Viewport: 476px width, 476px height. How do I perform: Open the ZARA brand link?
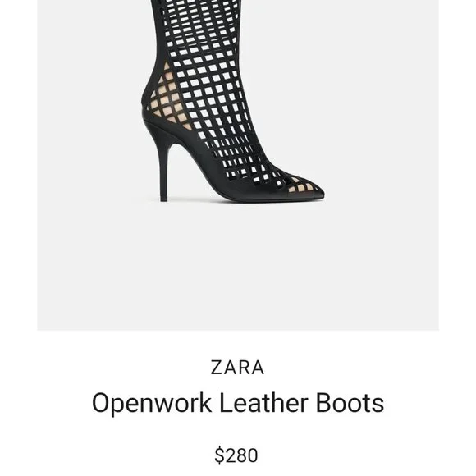coord(237,368)
